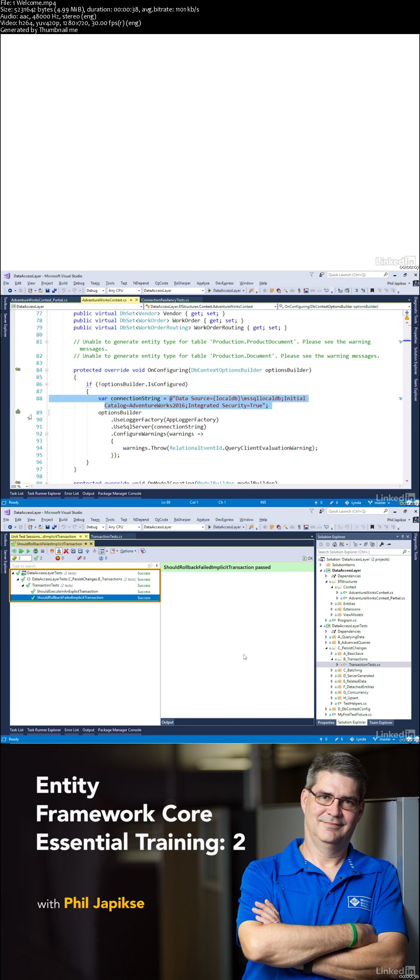Pin the Solution Explorer panel with pushpin icon
The image size is (420, 980).
[x=402, y=537]
